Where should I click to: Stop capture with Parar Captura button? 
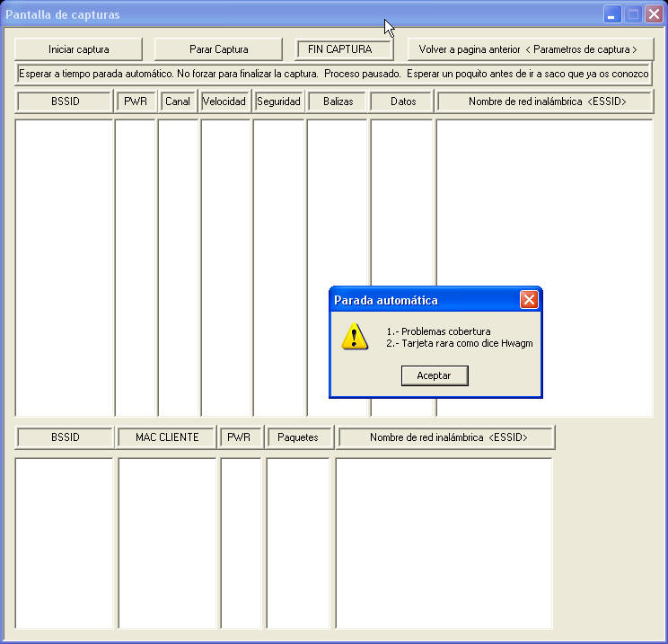[218, 49]
